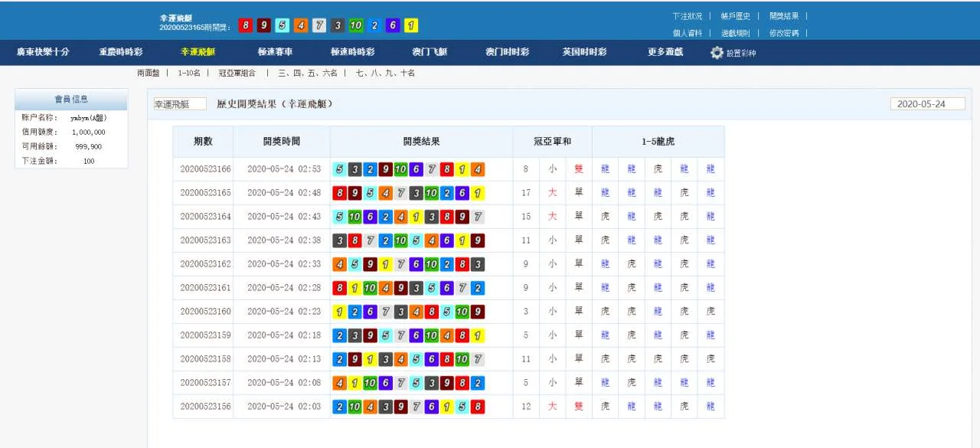Open the 2020-05-24 date picker

pyautogui.click(x=927, y=104)
